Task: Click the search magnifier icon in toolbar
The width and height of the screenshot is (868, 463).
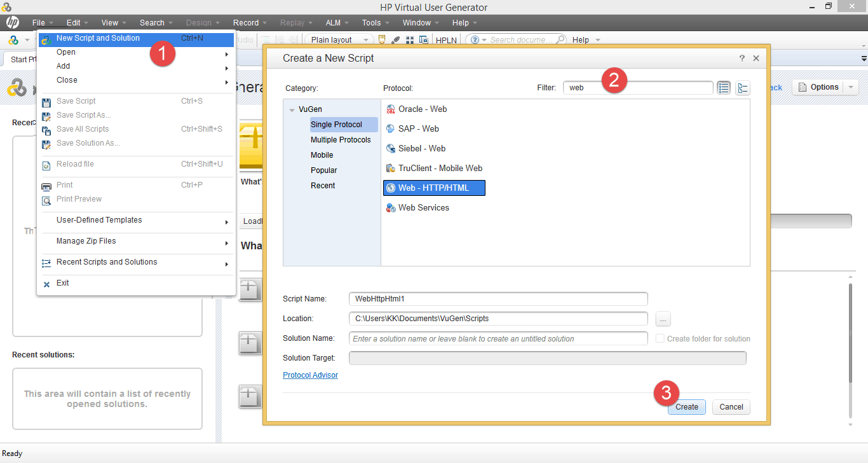Action: tap(560, 40)
